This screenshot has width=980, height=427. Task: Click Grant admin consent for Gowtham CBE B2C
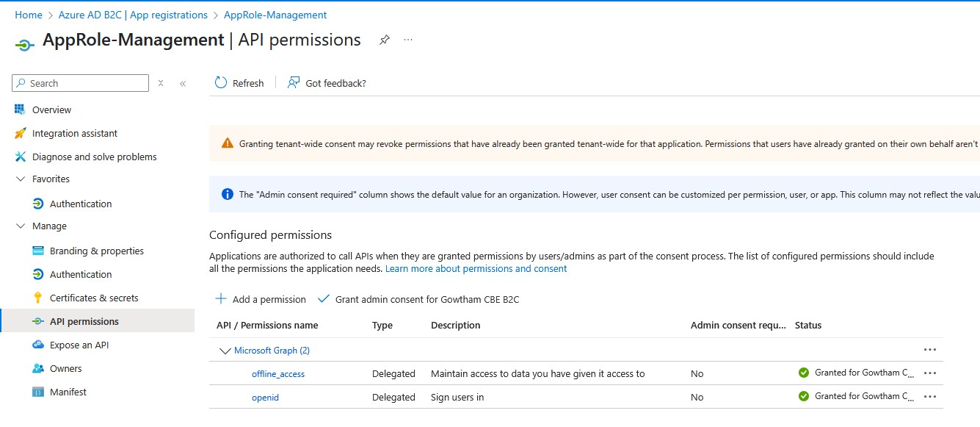pos(418,299)
